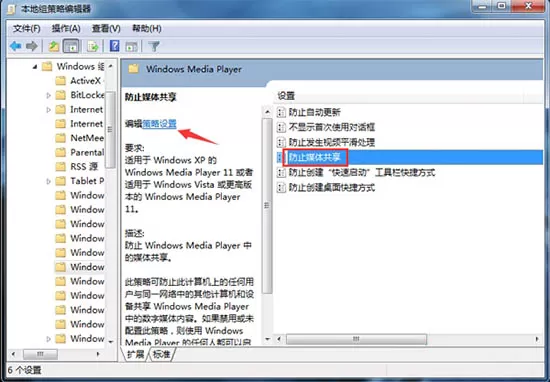550x382 pixels.
Task: Select the 防止自动更新 setting
Action: [x=315, y=112]
